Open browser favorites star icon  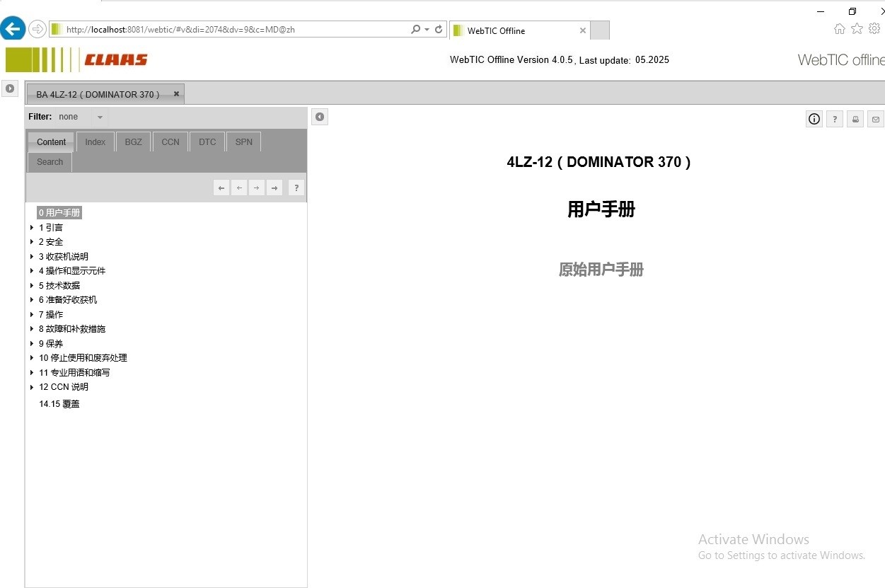click(x=857, y=28)
